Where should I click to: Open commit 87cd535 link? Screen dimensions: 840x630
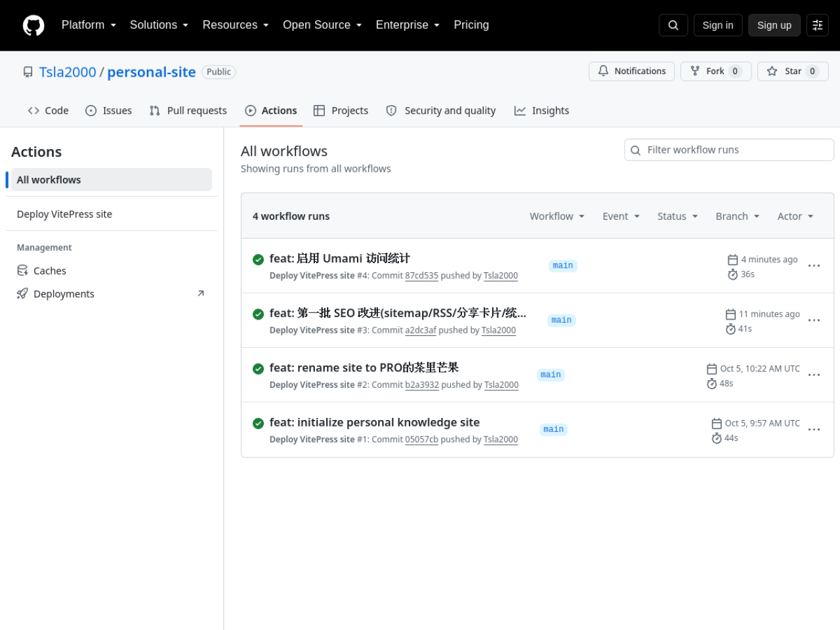[421, 276]
